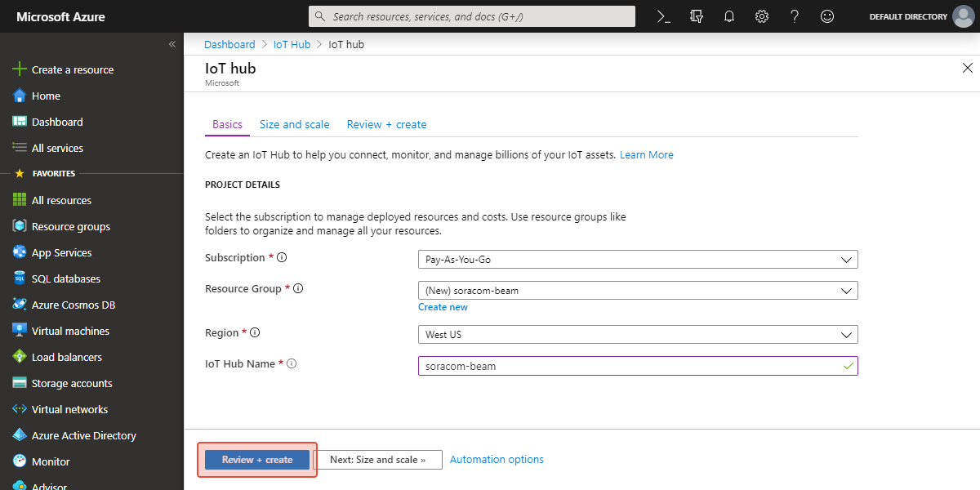Click the Subscription info icon
The height and width of the screenshot is (490, 980).
click(x=282, y=258)
